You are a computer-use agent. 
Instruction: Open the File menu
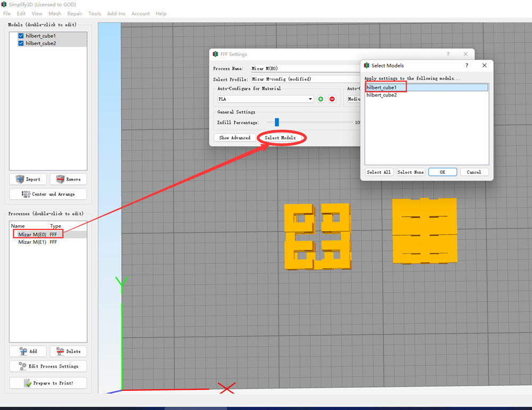pyautogui.click(x=7, y=14)
